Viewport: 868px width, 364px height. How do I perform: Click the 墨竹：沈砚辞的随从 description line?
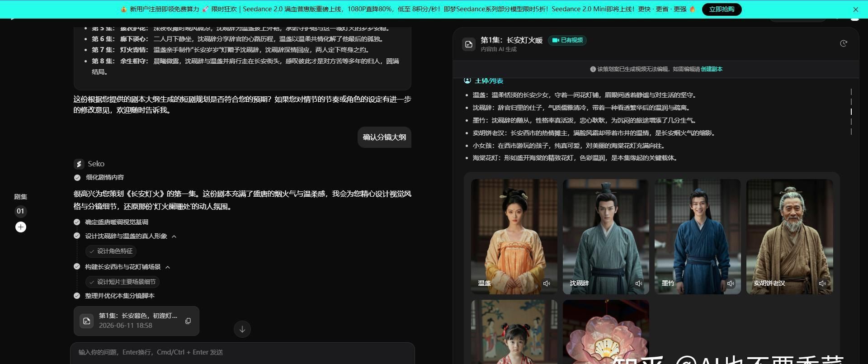click(585, 121)
